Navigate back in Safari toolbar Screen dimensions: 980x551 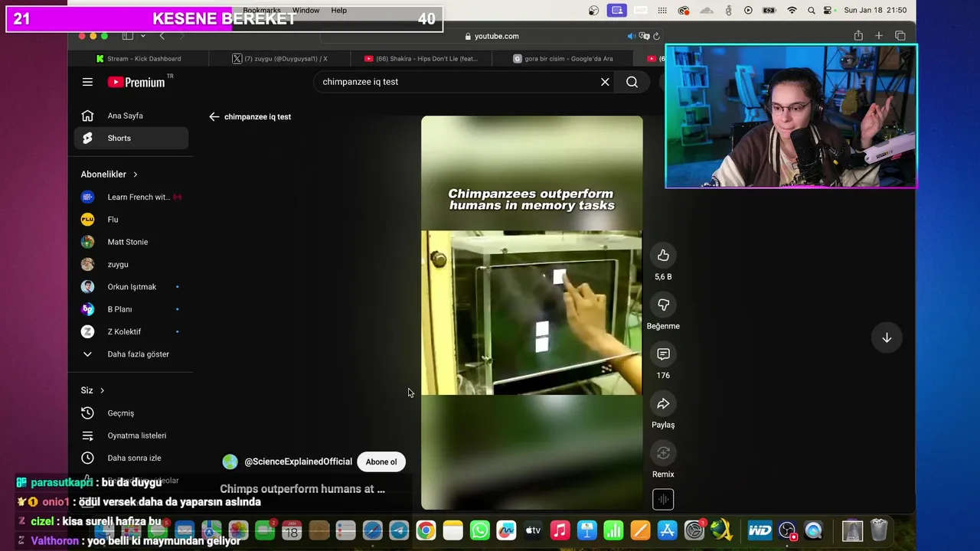click(162, 36)
